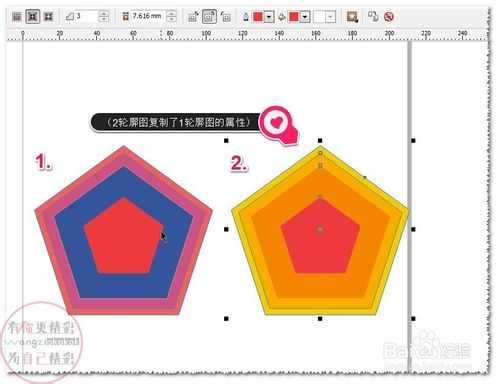Increase contour steps with up arrow
Screen dimensions: 500x384
coord(104,13)
